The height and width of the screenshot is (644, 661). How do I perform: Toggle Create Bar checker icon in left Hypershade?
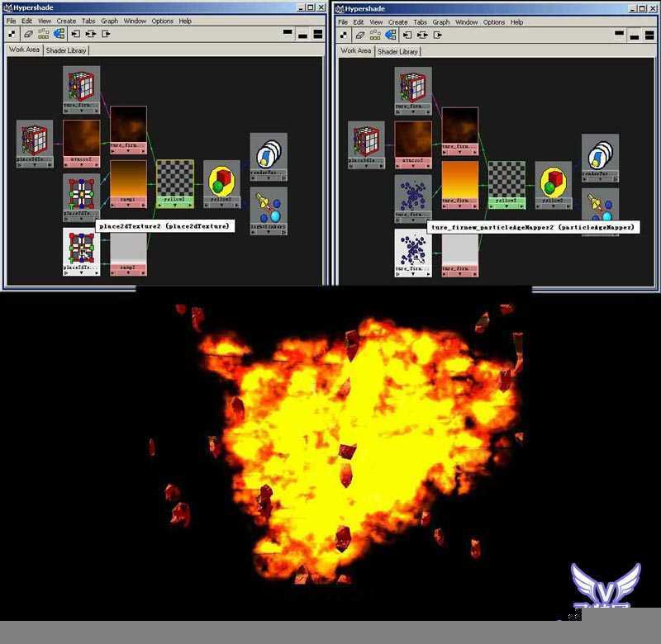coord(12,34)
